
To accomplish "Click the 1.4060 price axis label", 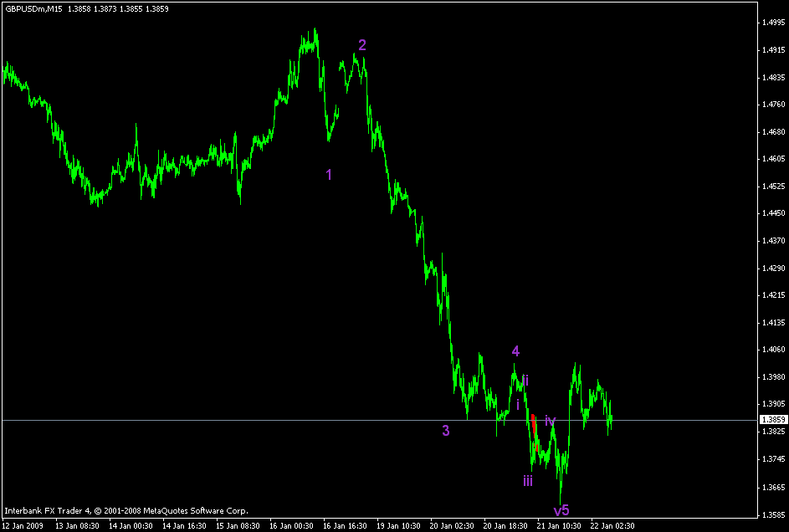I will tap(773, 350).
